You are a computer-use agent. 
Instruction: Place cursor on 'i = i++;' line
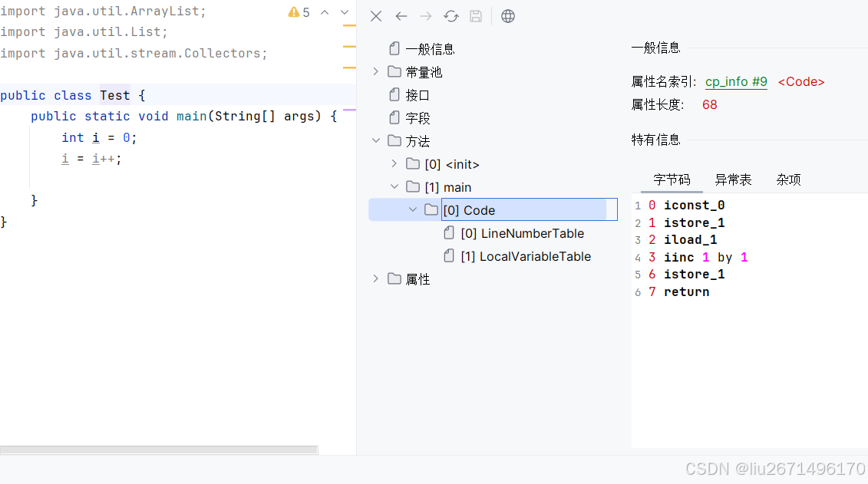(x=91, y=159)
